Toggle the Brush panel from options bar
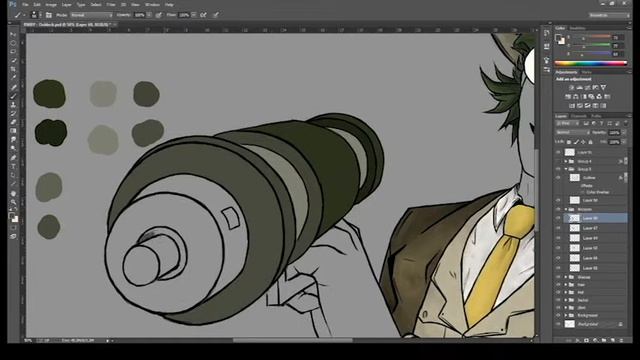Viewport: 640px width, 360px height. click(49, 15)
